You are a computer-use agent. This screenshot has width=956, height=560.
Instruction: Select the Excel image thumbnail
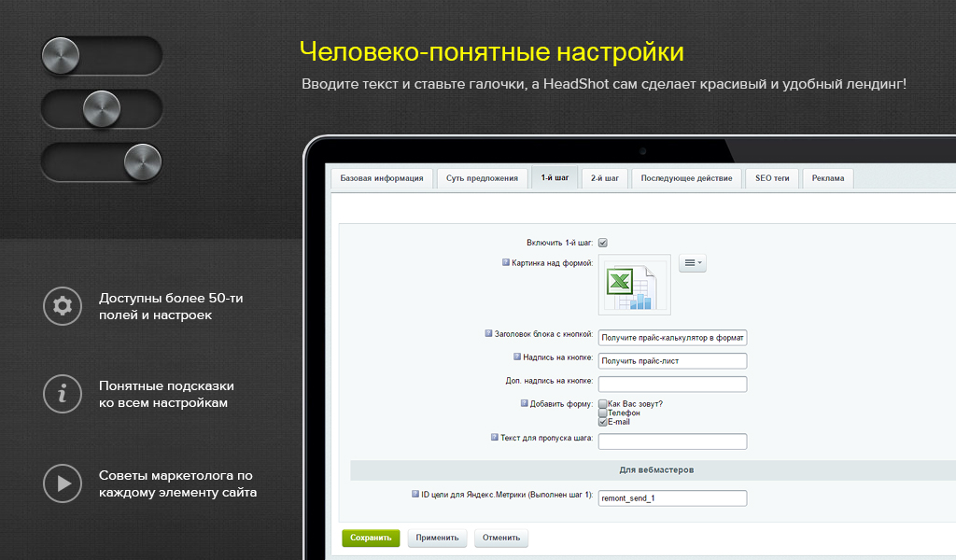coord(635,285)
